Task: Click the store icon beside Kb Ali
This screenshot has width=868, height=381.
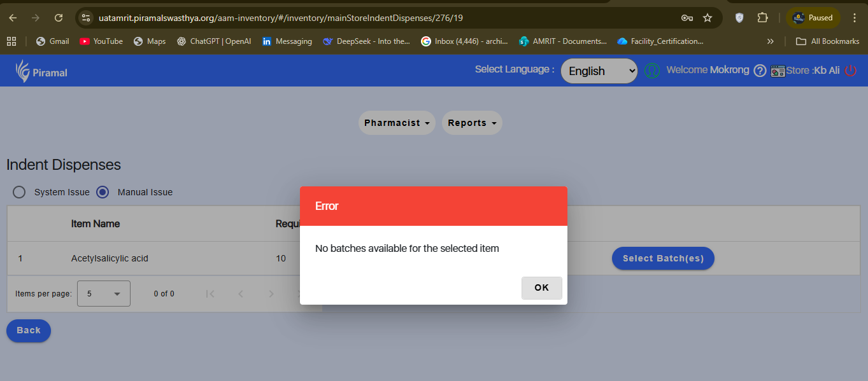Action: tap(777, 71)
